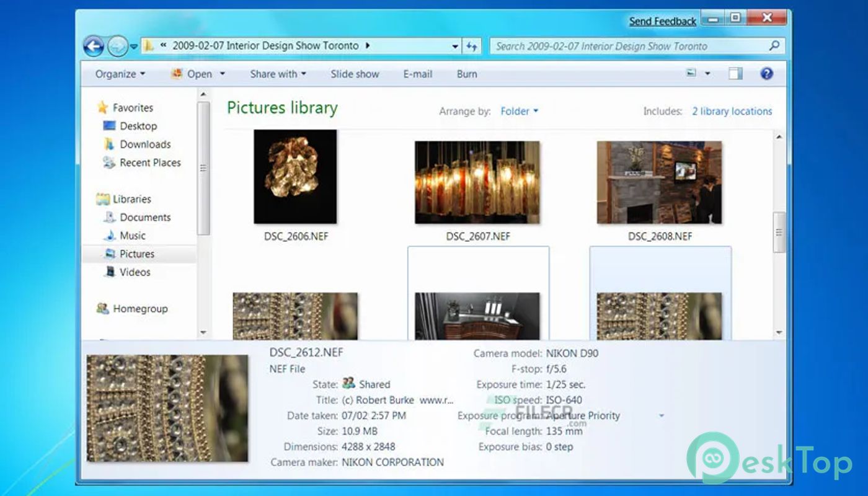The image size is (868, 496).
Task: Click the Send Feedback link
Action: (662, 21)
